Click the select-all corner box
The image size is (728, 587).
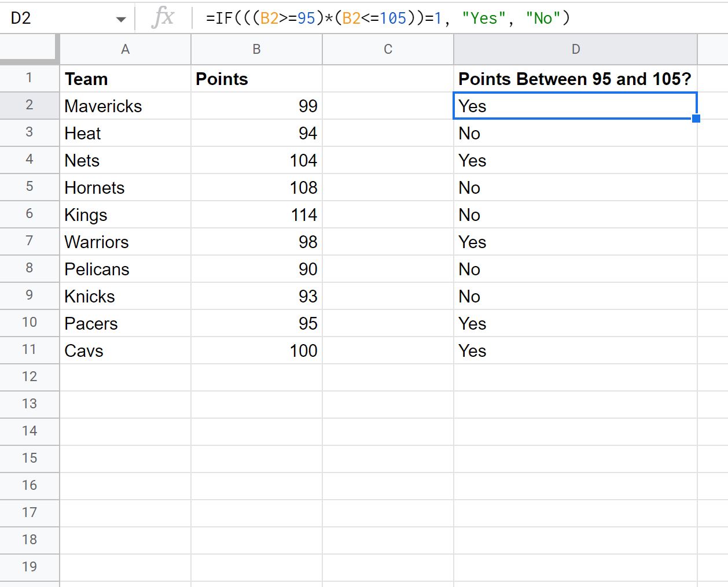coord(30,49)
